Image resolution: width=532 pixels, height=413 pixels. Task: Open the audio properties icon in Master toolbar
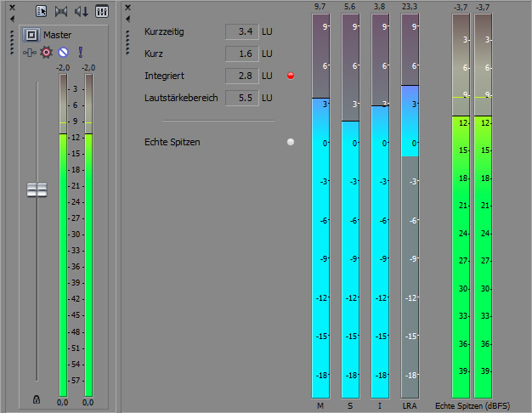pyautogui.click(x=41, y=12)
